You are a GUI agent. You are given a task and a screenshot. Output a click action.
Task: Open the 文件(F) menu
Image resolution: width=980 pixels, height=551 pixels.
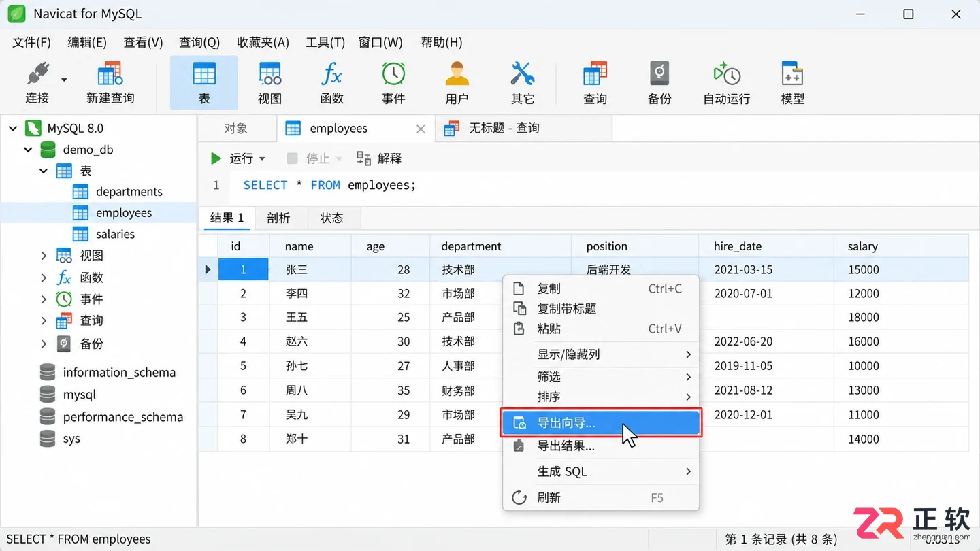31,42
